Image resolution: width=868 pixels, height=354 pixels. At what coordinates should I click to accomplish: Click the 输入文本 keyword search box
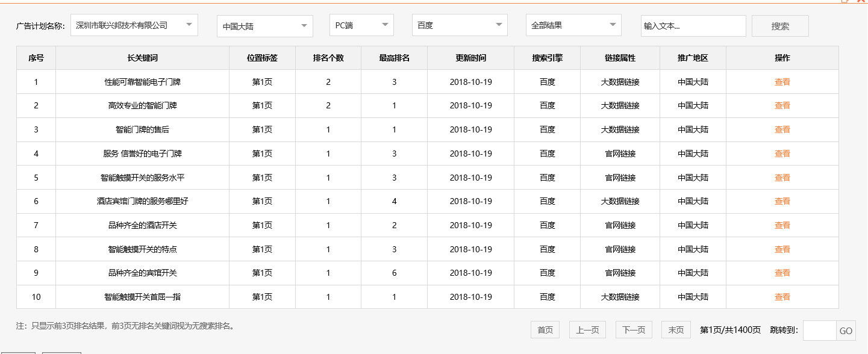693,25
